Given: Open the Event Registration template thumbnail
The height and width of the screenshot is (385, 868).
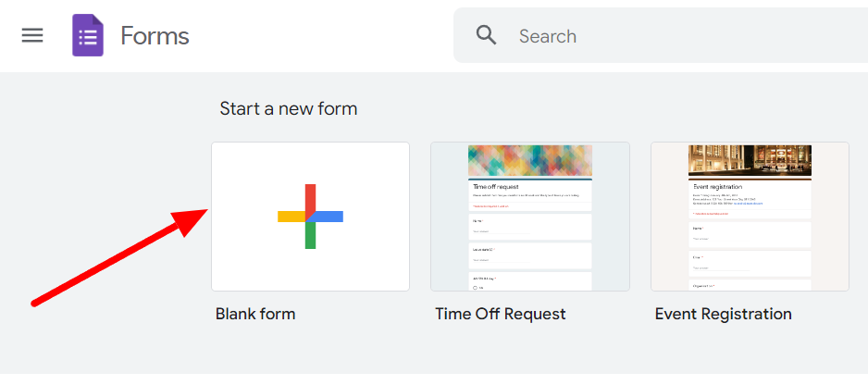Looking at the screenshot, I should click(x=750, y=217).
